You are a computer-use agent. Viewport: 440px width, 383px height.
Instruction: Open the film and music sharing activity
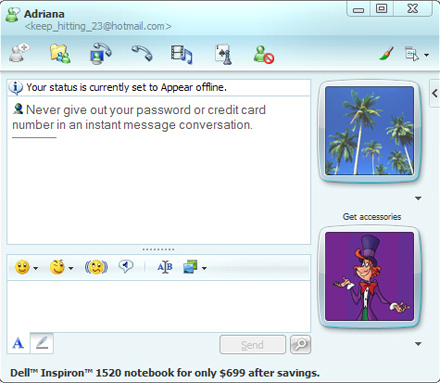click(x=182, y=54)
